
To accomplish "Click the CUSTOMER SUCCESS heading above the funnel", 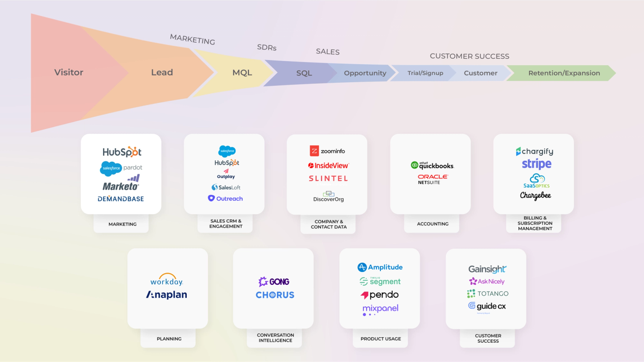I will pos(470,56).
